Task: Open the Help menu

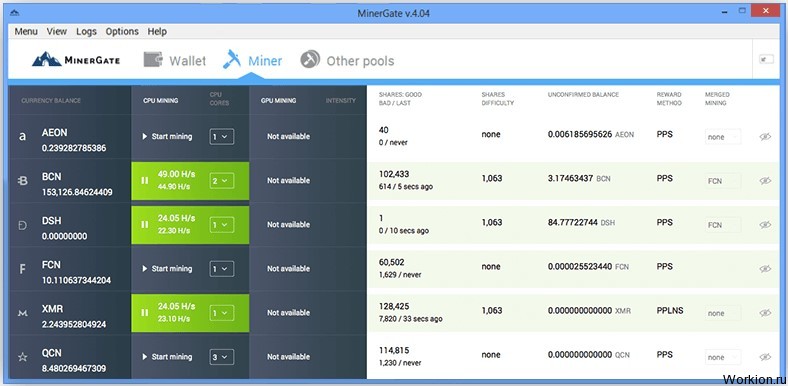Action: click(157, 32)
